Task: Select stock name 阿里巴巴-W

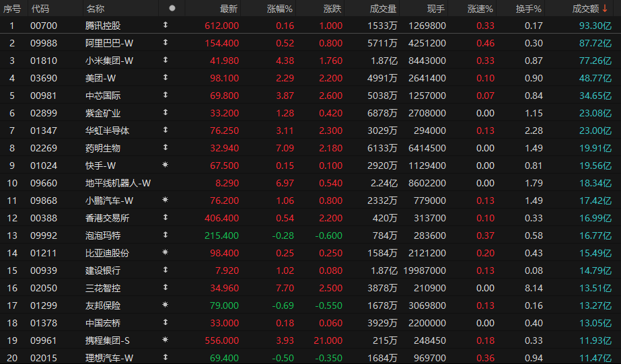Action: (109, 43)
